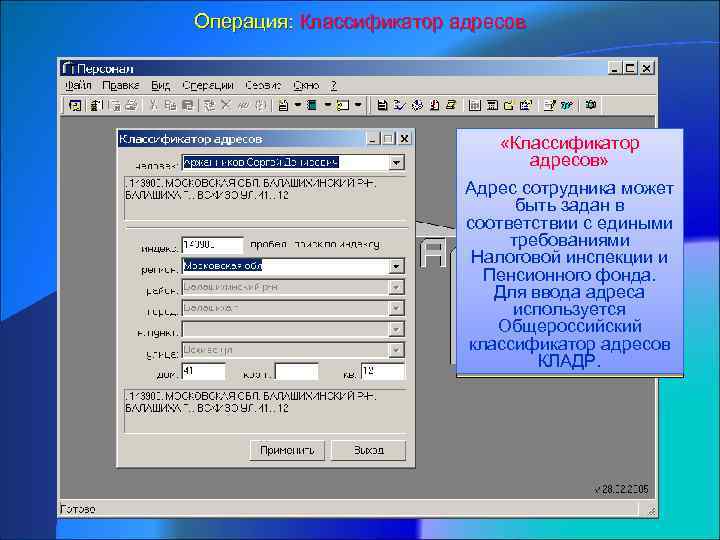Image resolution: width=720 pixels, height=540 pixels.
Task: Click the корп. input field
Action: tap(297, 371)
